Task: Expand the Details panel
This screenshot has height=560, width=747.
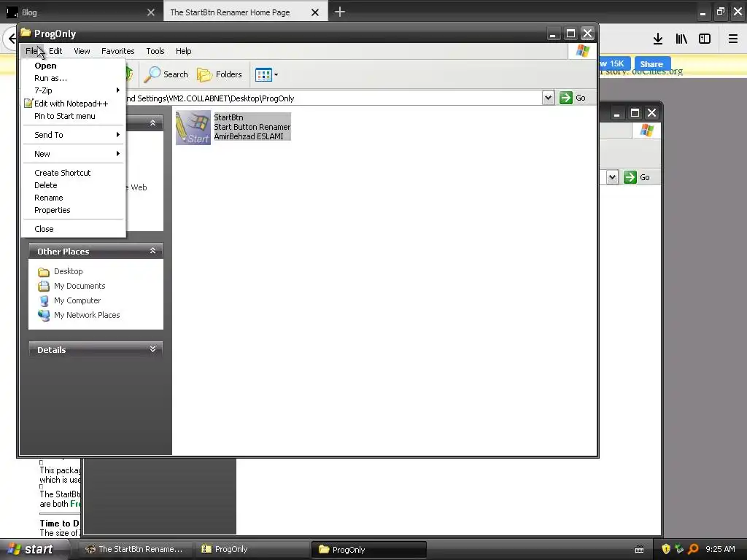Action: tap(152, 349)
